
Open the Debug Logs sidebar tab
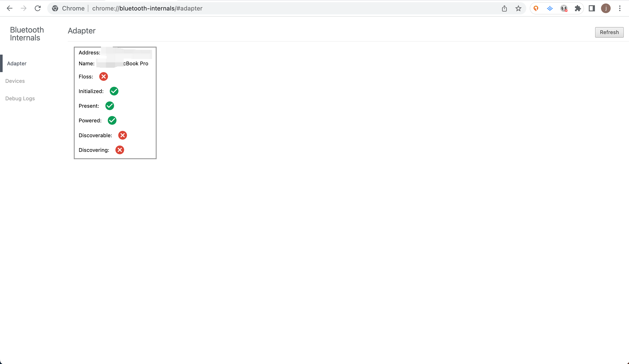coord(20,98)
